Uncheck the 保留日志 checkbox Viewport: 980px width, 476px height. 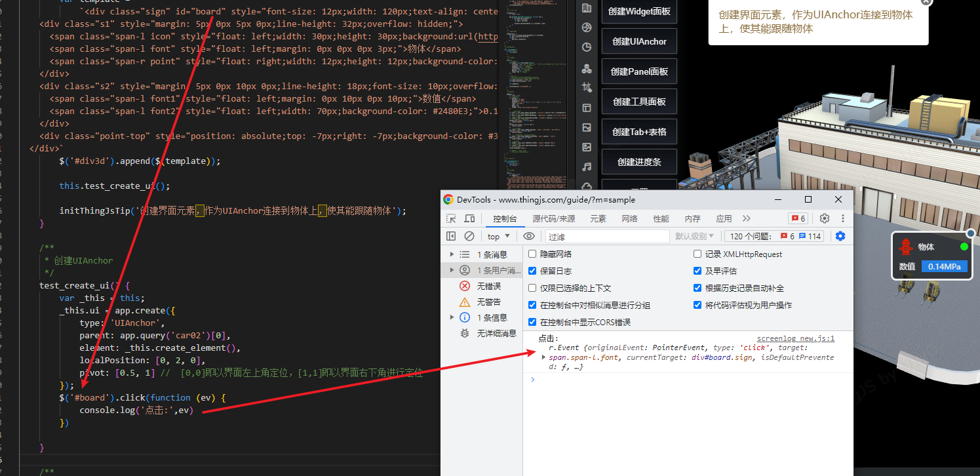point(532,271)
